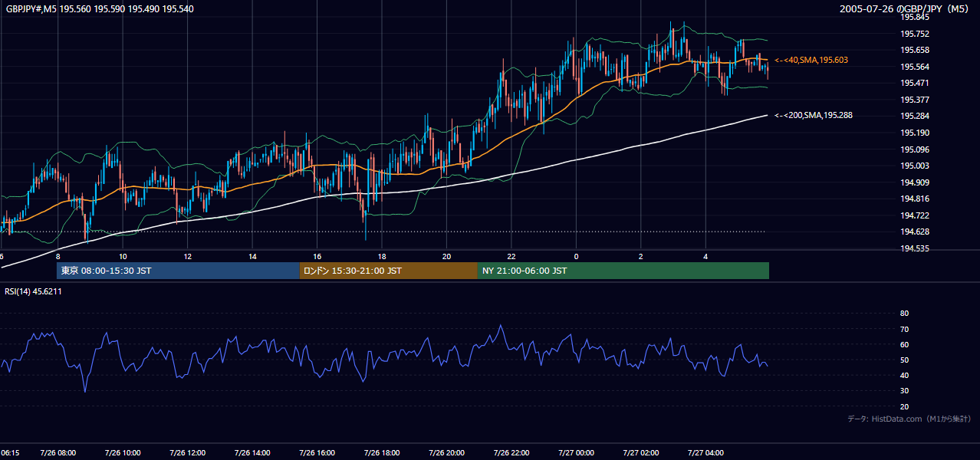Click price axis label 194.628
This screenshot has width=980, height=460.
pyautogui.click(x=914, y=232)
